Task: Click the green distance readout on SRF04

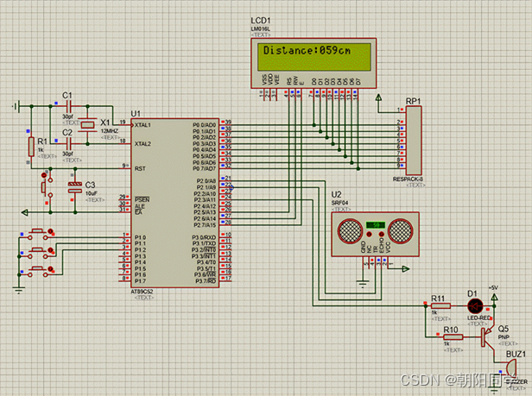Action: pos(375,225)
